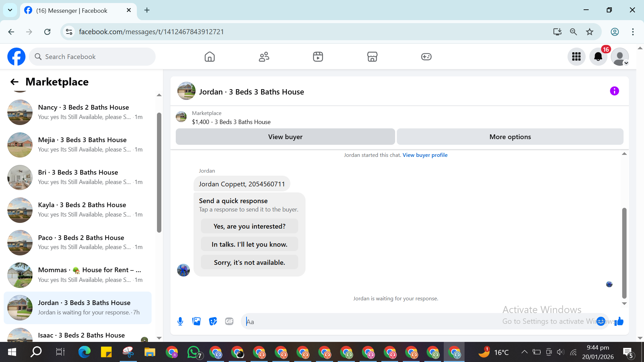Open Mejia's 3 Beds 3 Baths chat

tap(78, 144)
